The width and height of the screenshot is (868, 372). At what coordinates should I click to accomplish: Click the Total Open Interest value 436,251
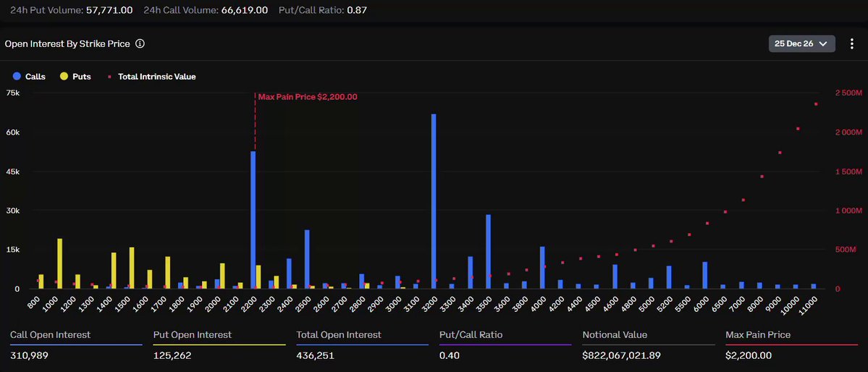pos(316,355)
